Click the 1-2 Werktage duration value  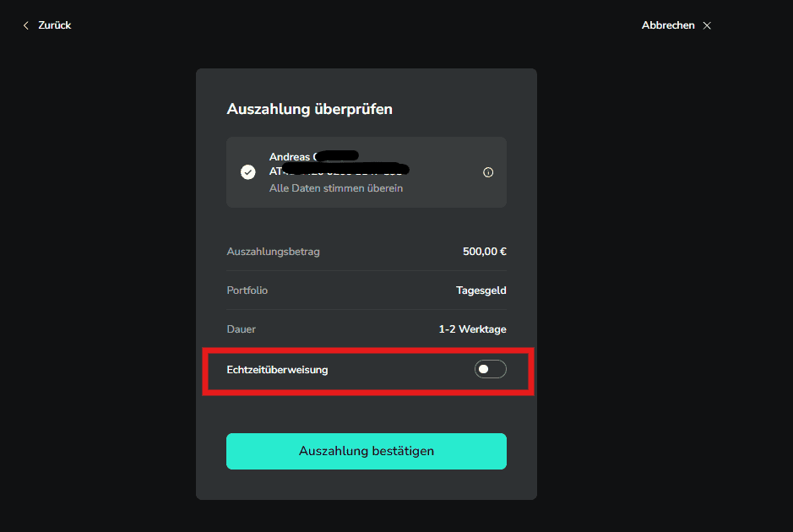point(472,329)
